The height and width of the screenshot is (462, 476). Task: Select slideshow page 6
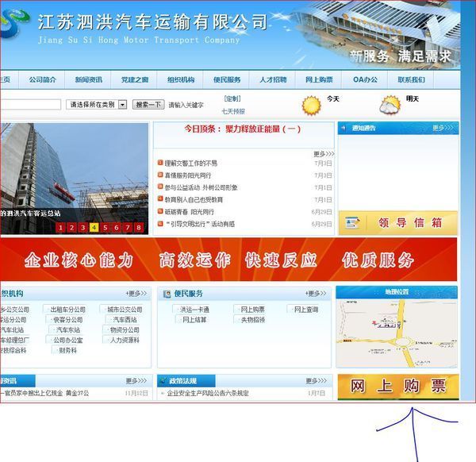click(117, 228)
